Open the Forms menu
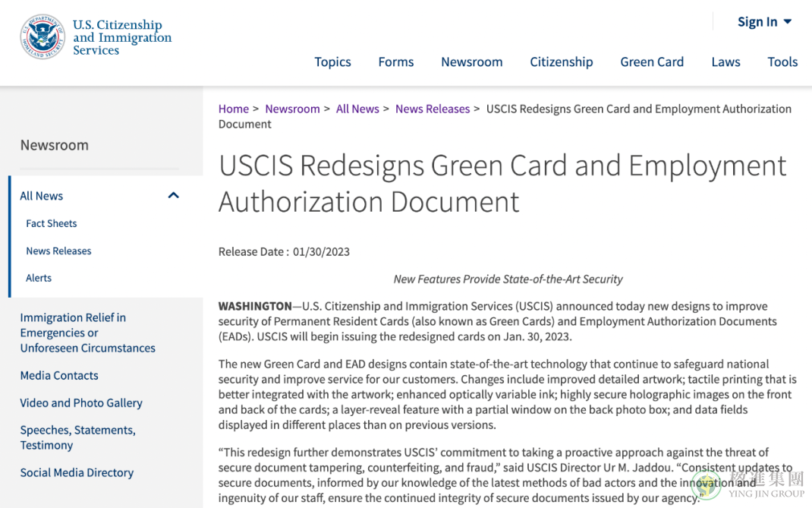812x508 pixels. pos(395,62)
